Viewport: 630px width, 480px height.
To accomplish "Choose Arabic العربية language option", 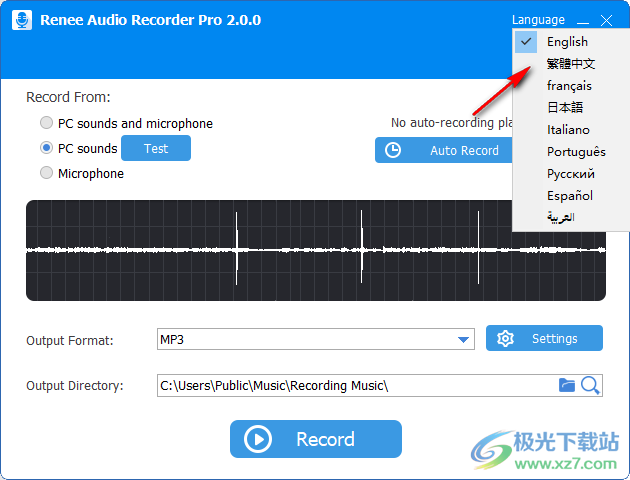I will (x=571, y=217).
